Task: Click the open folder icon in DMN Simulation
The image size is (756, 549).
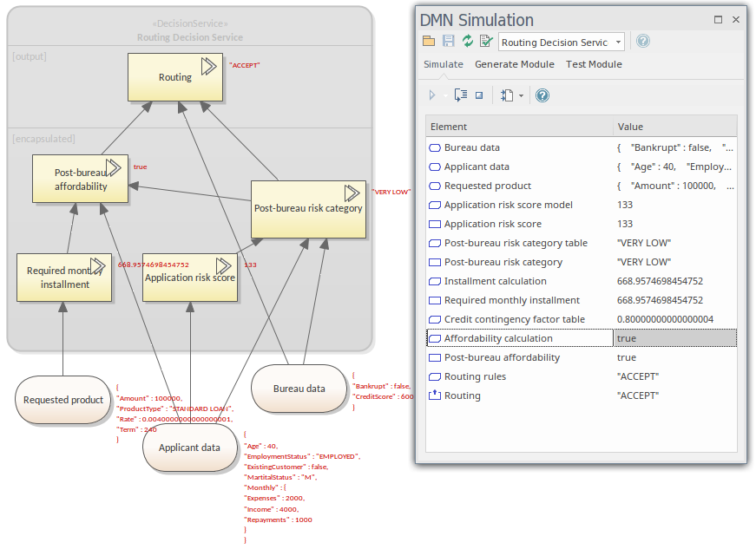Action: pyautogui.click(x=429, y=42)
